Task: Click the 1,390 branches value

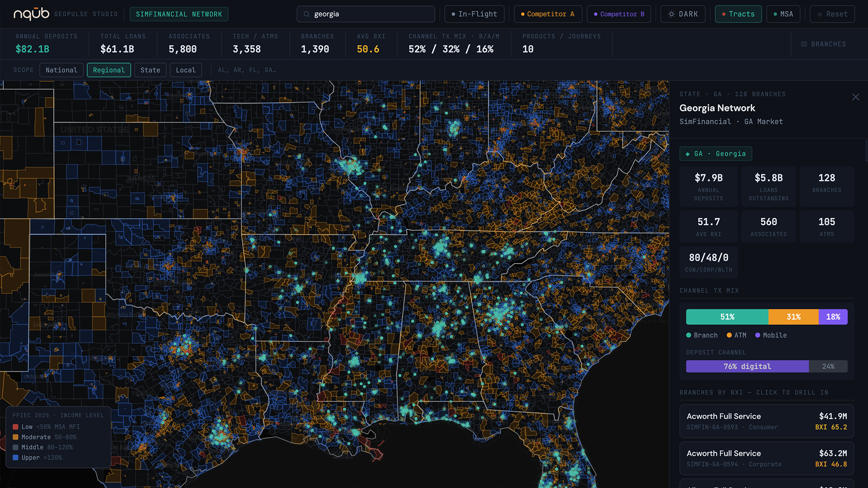Action: [x=315, y=49]
